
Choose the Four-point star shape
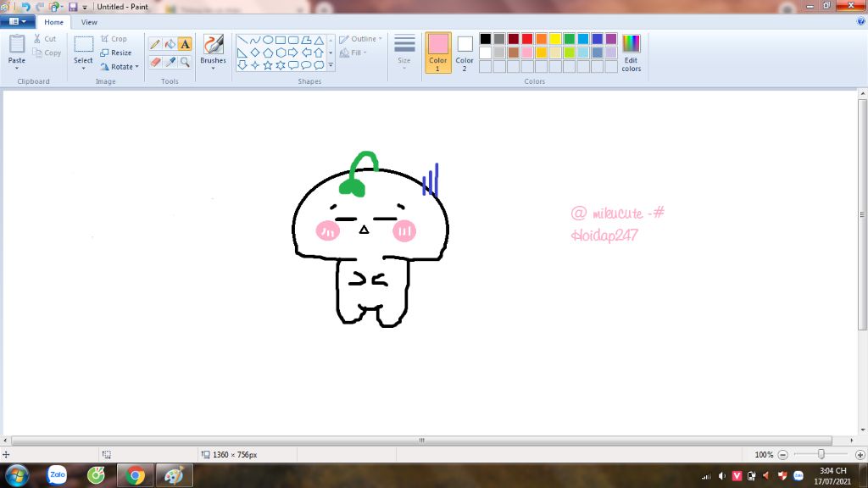(255, 65)
